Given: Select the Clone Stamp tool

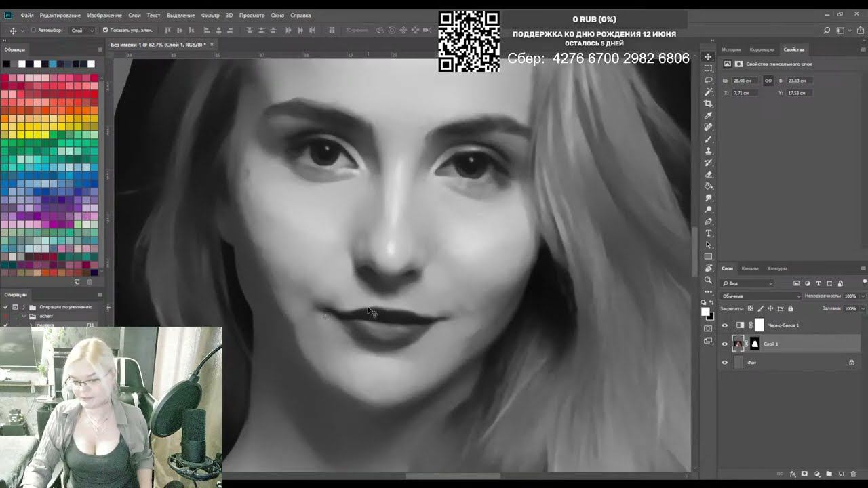Looking at the screenshot, I should [709, 150].
